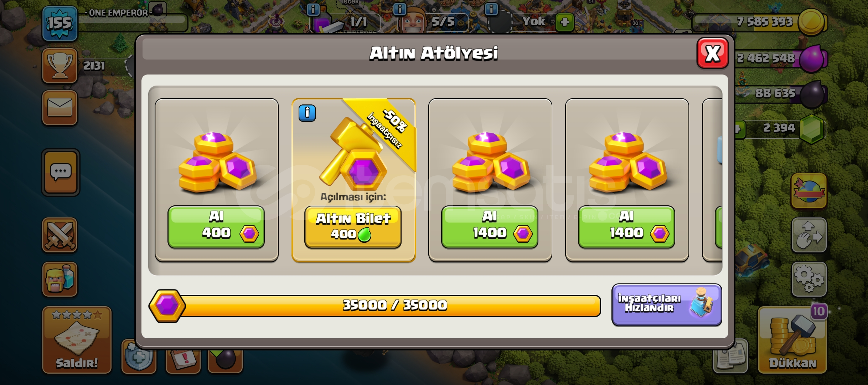Open the Dükkan shop button
This screenshot has height=385, width=868.
pyautogui.click(x=792, y=340)
